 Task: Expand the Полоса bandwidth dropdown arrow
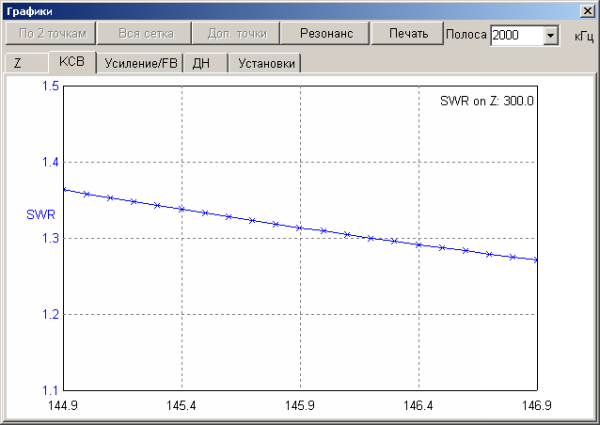[550, 35]
